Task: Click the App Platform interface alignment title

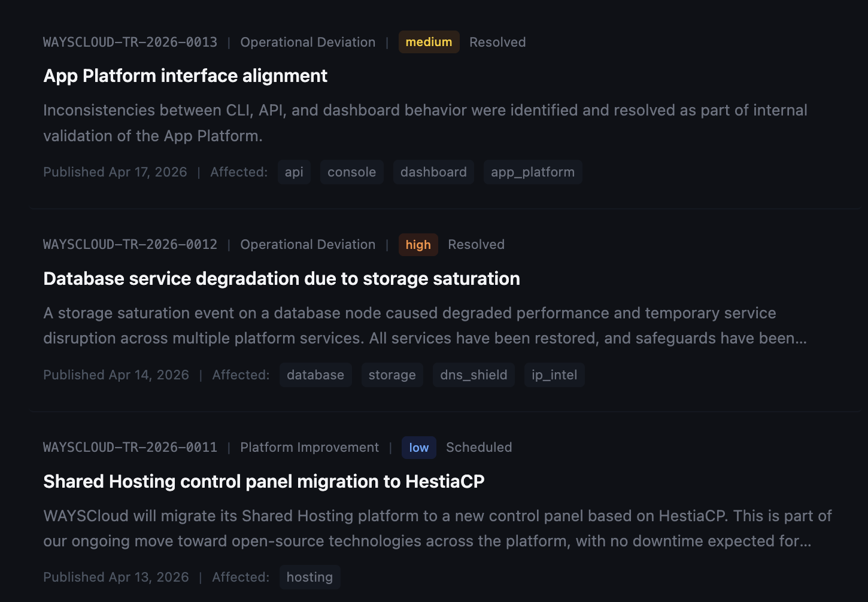Action: pos(185,76)
